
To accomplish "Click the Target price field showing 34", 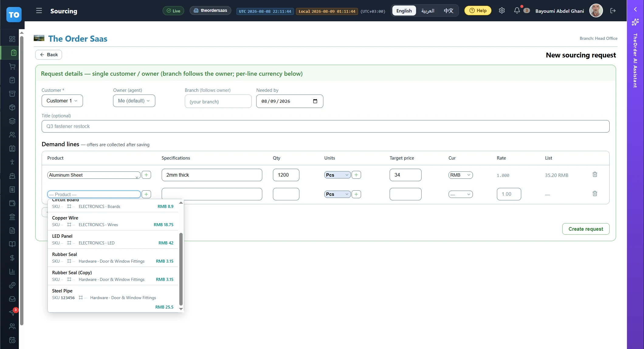I will (405, 175).
